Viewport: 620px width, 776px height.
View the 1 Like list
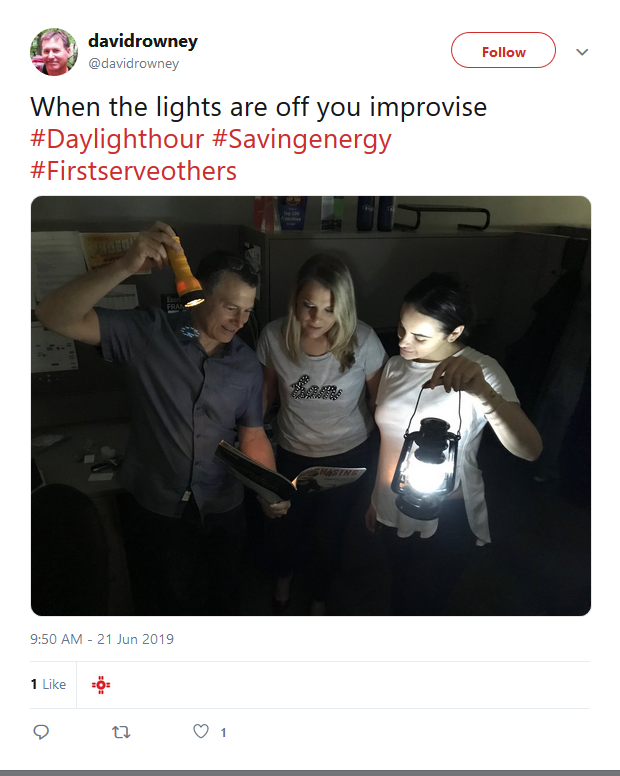tap(48, 684)
